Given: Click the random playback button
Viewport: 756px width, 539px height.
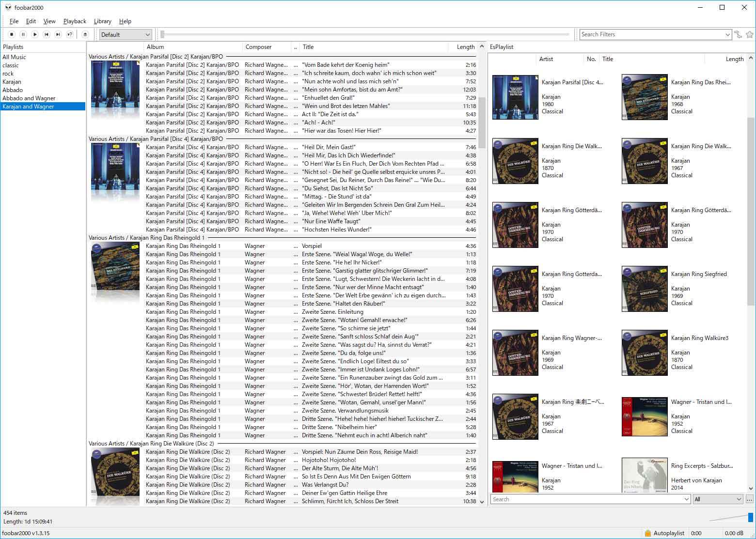Looking at the screenshot, I should click(x=70, y=34).
